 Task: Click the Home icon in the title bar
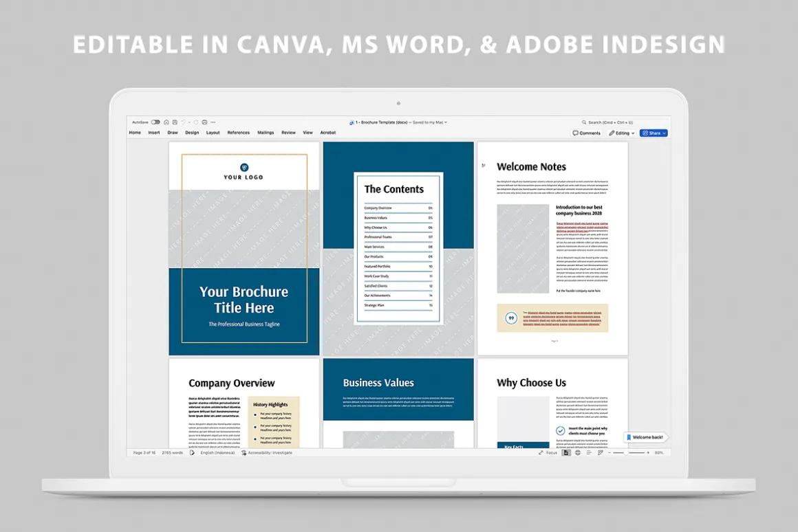(x=166, y=122)
